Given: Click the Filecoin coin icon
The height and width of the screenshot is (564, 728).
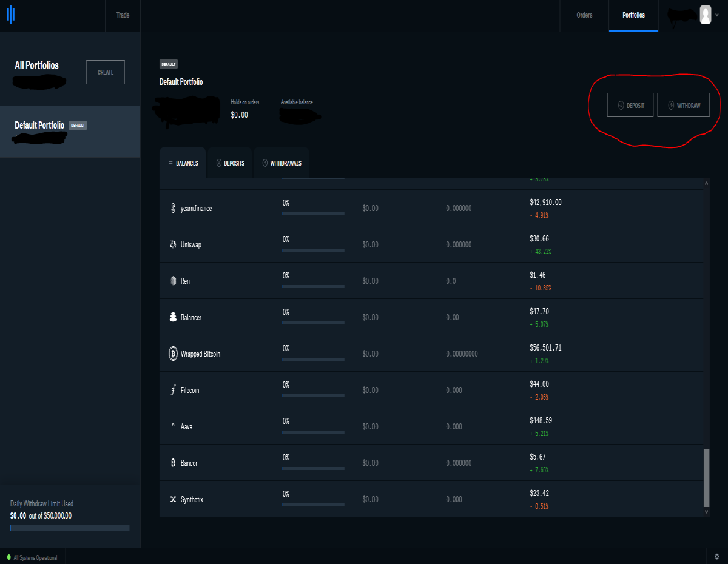Looking at the screenshot, I should [173, 390].
